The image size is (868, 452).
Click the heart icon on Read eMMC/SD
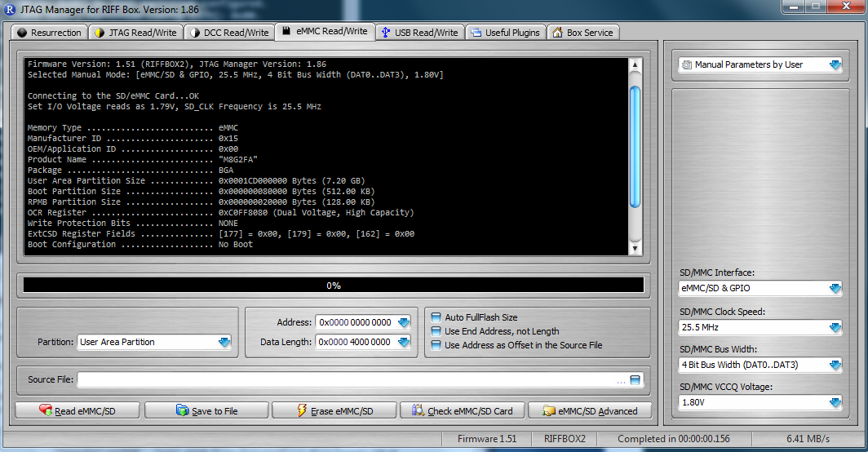coord(46,410)
